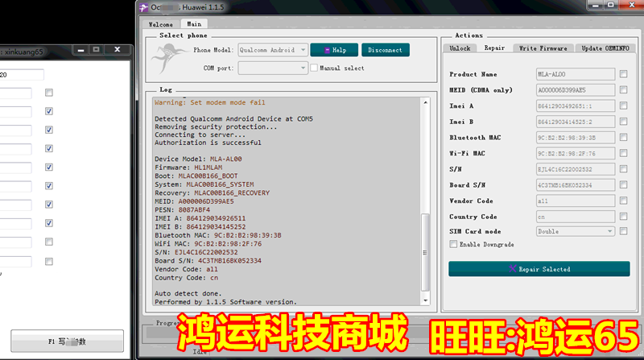This screenshot has height=360, width=644.
Task: Close the xinkuang65 window
Action: pyautogui.click(x=117, y=49)
